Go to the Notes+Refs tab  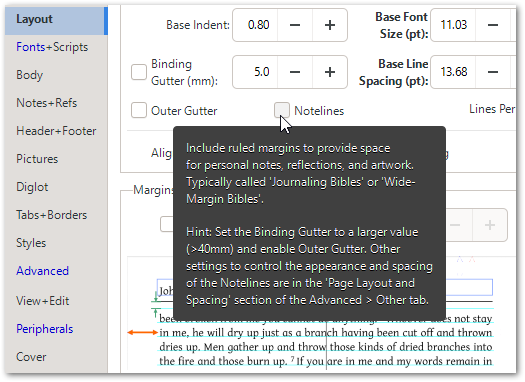point(47,103)
